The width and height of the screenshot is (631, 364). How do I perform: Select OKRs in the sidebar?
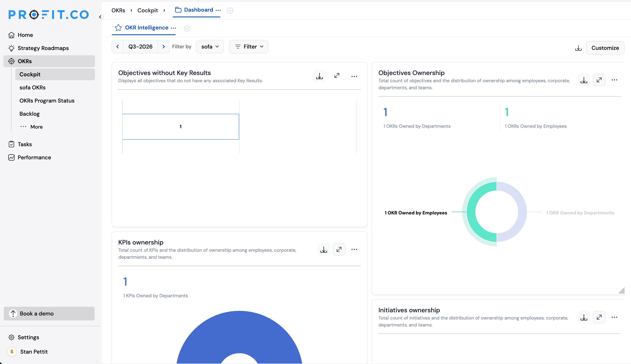[x=49, y=61]
